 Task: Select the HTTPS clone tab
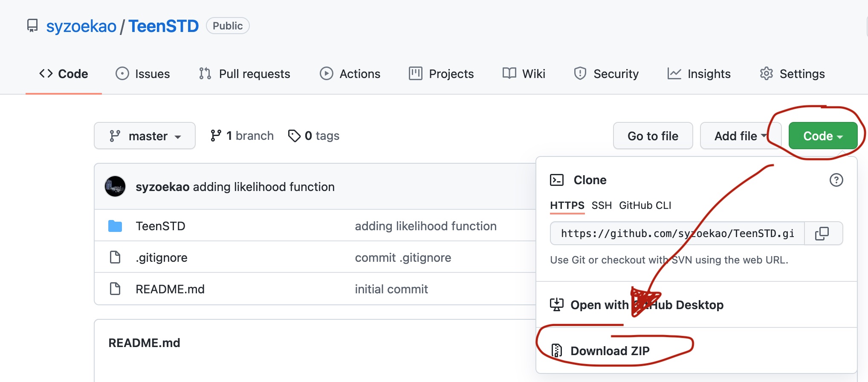tap(567, 205)
